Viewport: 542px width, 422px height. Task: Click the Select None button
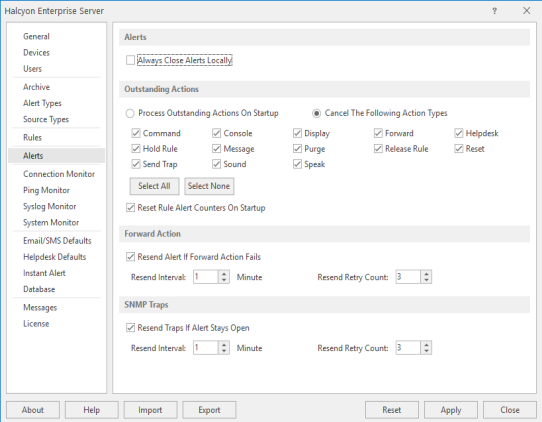(x=209, y=186)
